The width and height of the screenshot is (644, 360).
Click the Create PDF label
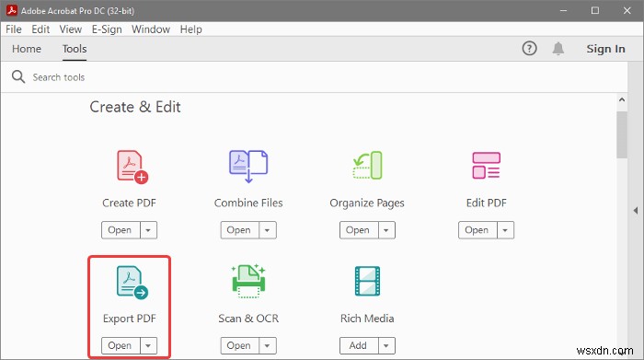(129, 203)
